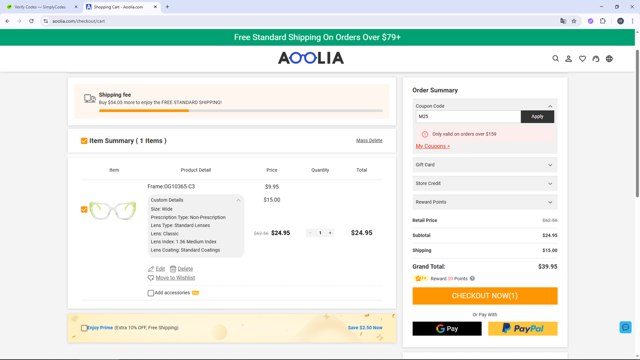Screen dimensions: 640x360
Task: Open the search icon in site header
Action: pos(556,59)
